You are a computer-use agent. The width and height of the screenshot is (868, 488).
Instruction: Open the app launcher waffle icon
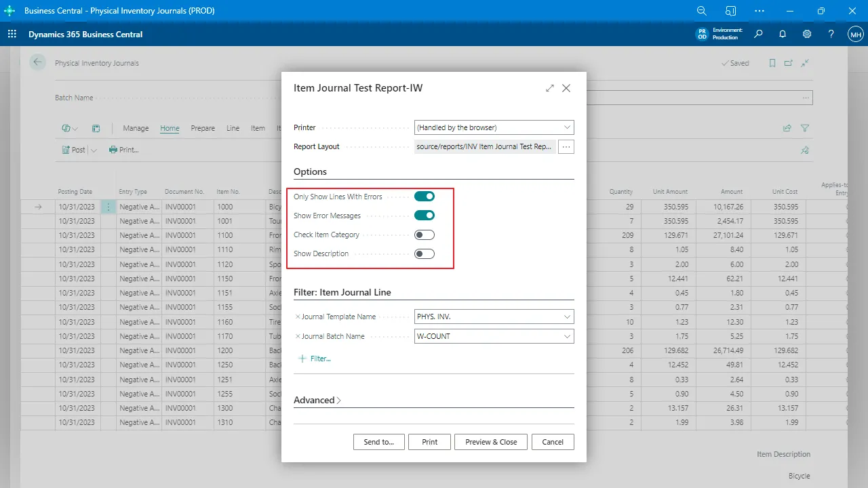pyautogui.click(x=12, y=35)
